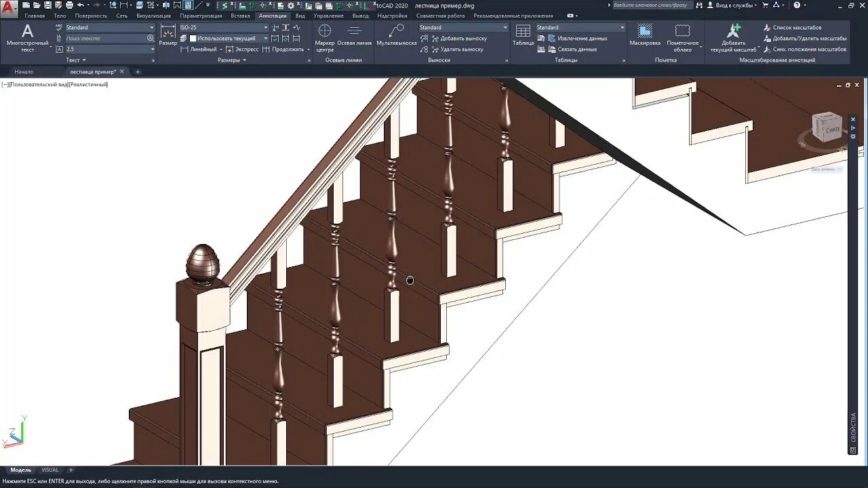Open the Управление ribbon tab
The width and height of the screenshot is (868, 488).
329,16
